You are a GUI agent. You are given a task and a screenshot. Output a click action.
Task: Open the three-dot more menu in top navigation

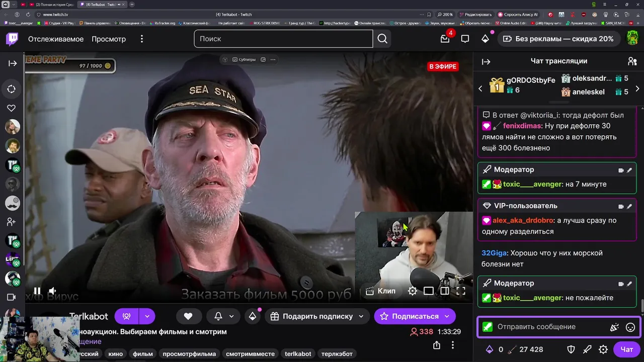coord(142,39)
